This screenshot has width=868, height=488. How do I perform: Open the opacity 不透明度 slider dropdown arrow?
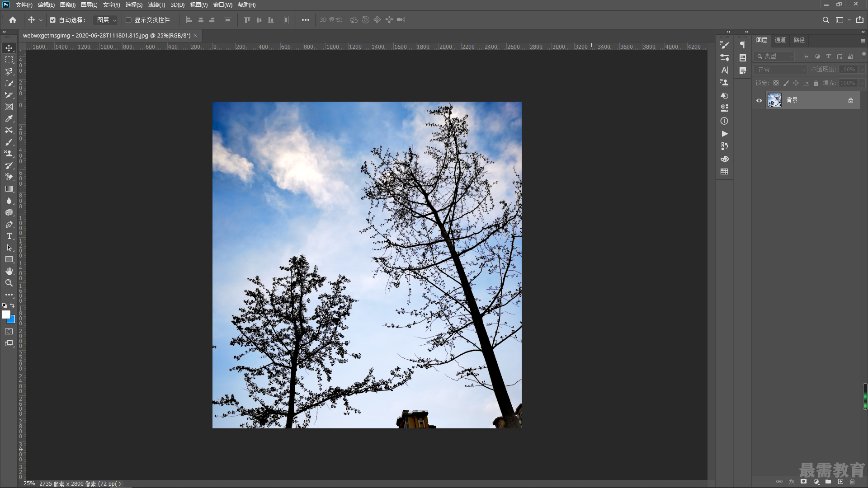[862, 70]
